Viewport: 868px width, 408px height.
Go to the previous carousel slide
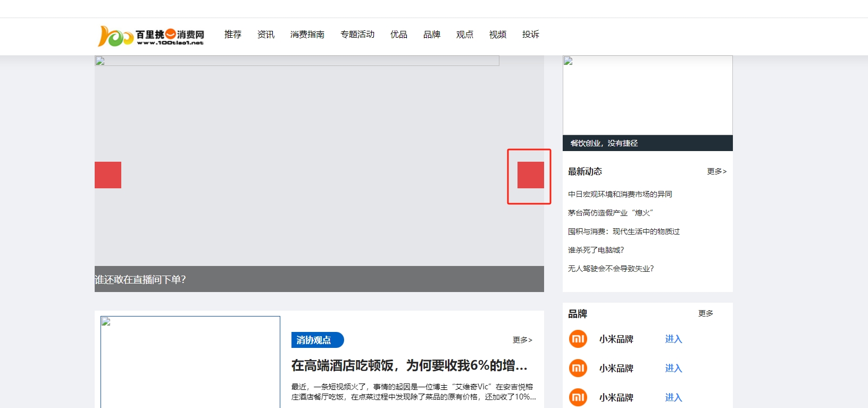108,175
